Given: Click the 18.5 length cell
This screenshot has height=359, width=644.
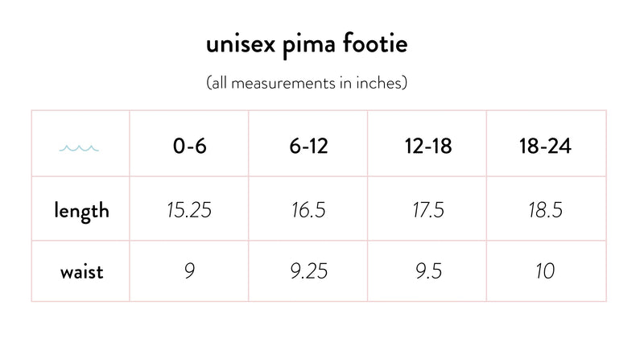Looking at the screenshot, I should [x=545, y=211].
